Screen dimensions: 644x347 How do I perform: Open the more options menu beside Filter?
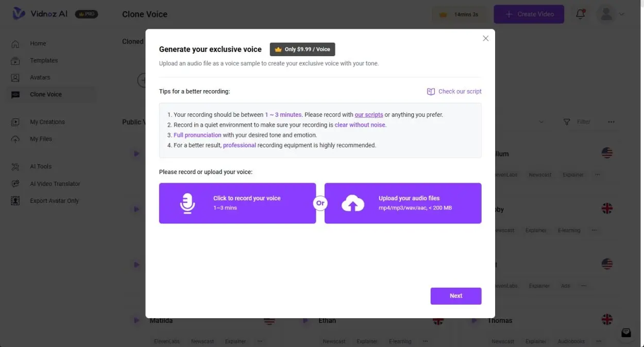tap(611, 122)
